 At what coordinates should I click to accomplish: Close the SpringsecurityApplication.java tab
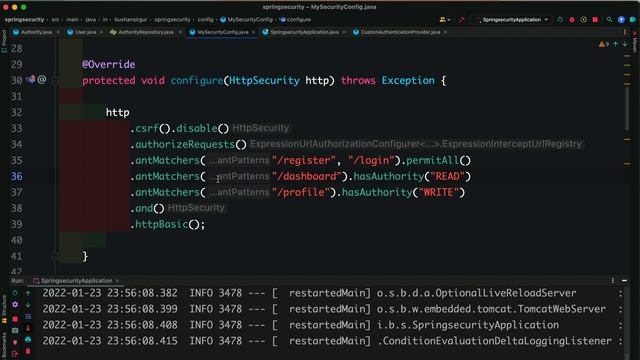(344, 32)
